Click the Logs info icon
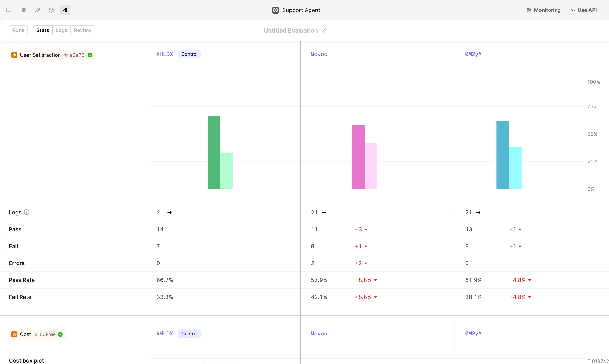 coord(27,212)
